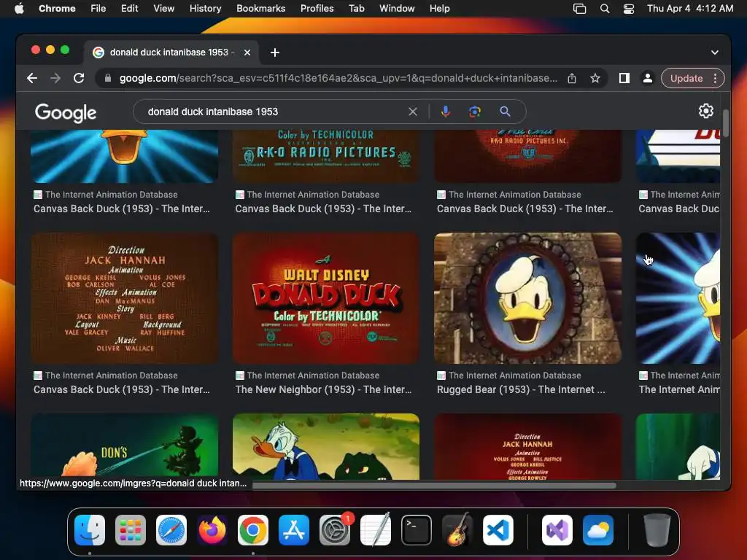Open the R-K-O Radio Pictures thumbnail
This screenshot has width=747, height=560.
point(326,156)
